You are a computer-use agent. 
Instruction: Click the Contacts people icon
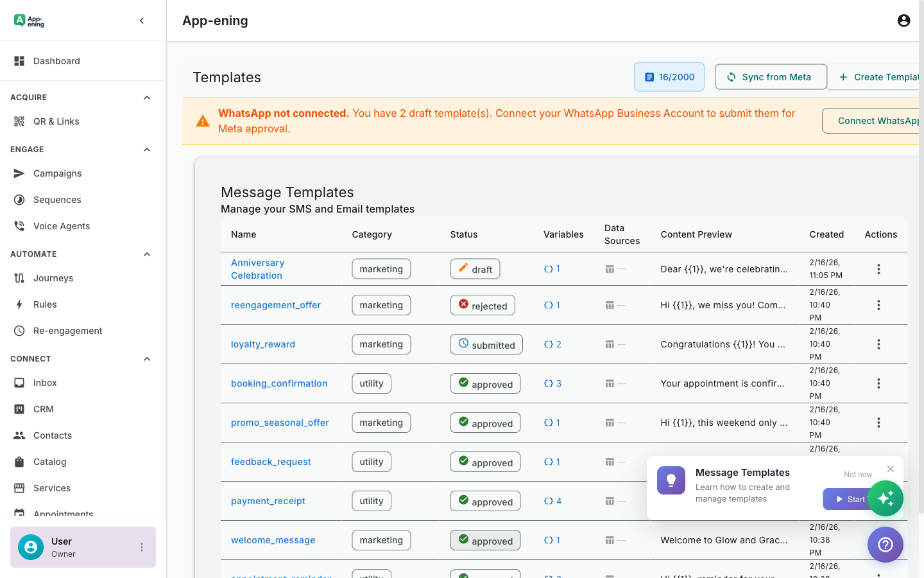(19, 435)
